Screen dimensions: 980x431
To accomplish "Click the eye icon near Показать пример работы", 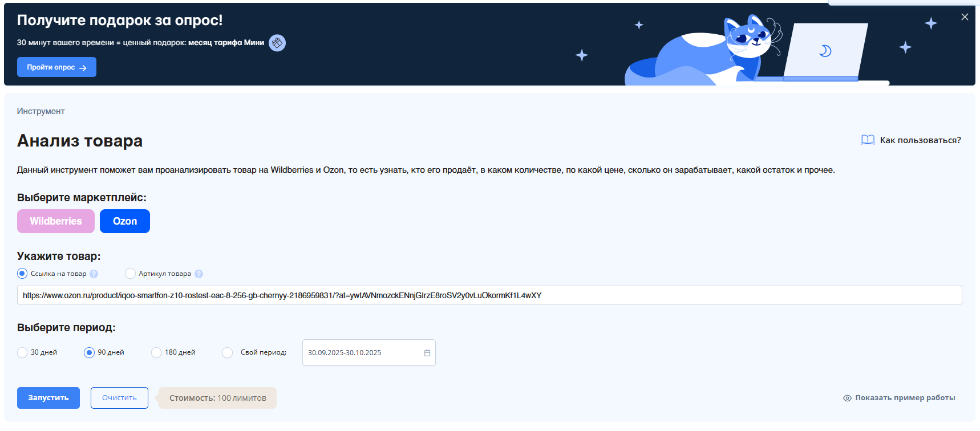I will point(847,398).
